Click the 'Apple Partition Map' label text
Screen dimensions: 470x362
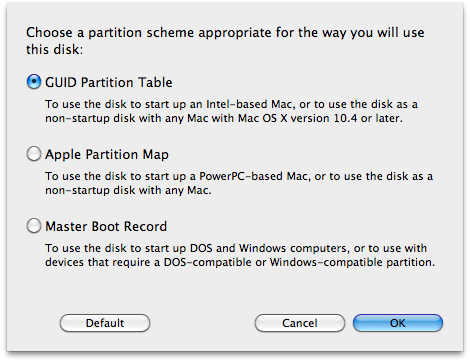tap(107, 155)
